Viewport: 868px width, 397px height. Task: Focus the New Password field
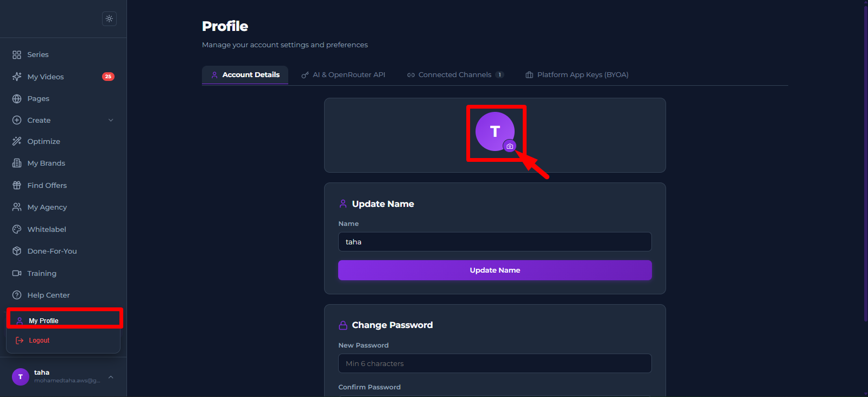(495, 363)
